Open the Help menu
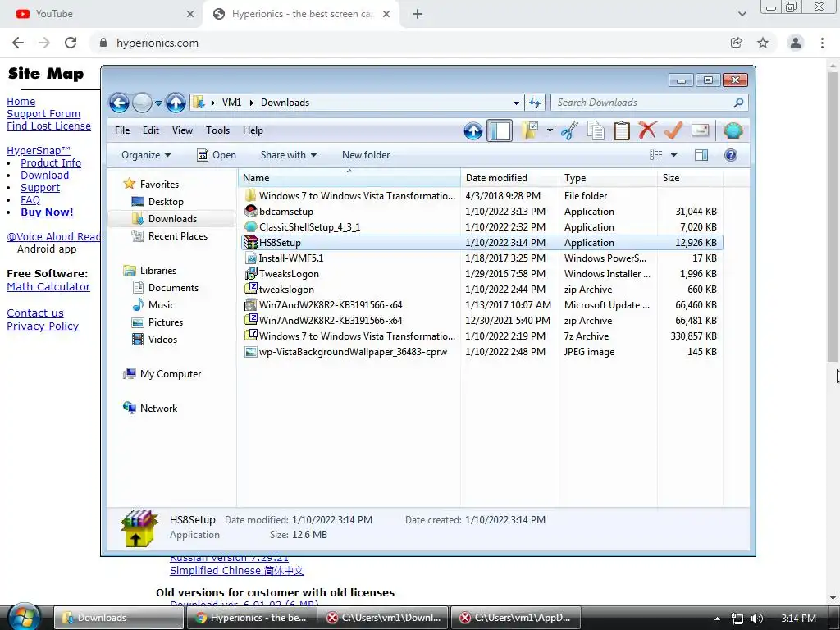This screenshot has width=840, height=630. coord(253,130)
